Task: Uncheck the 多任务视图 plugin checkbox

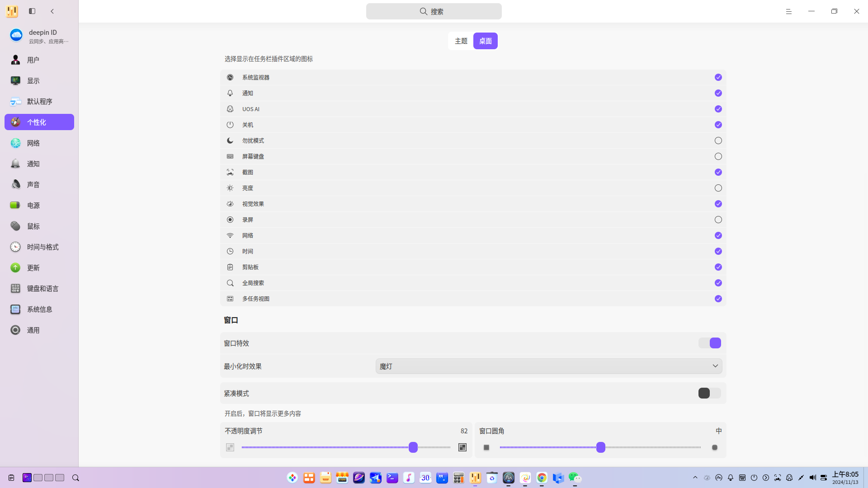Action: point(718,299)
